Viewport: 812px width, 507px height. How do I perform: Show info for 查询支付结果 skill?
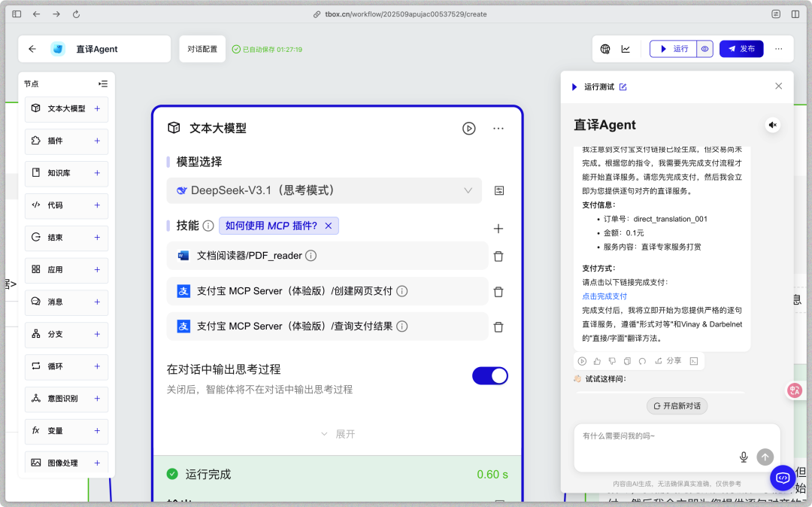[401, 326]
